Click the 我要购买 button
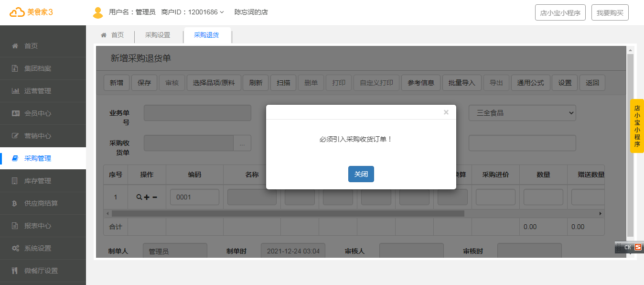This screenshot has height=285, width=644. point(610,13)
